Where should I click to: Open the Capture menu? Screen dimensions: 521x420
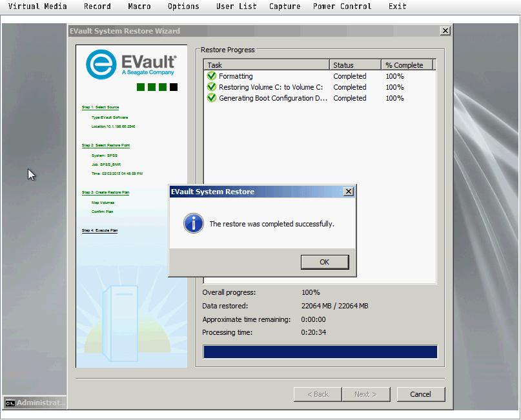tap(285, 6)
